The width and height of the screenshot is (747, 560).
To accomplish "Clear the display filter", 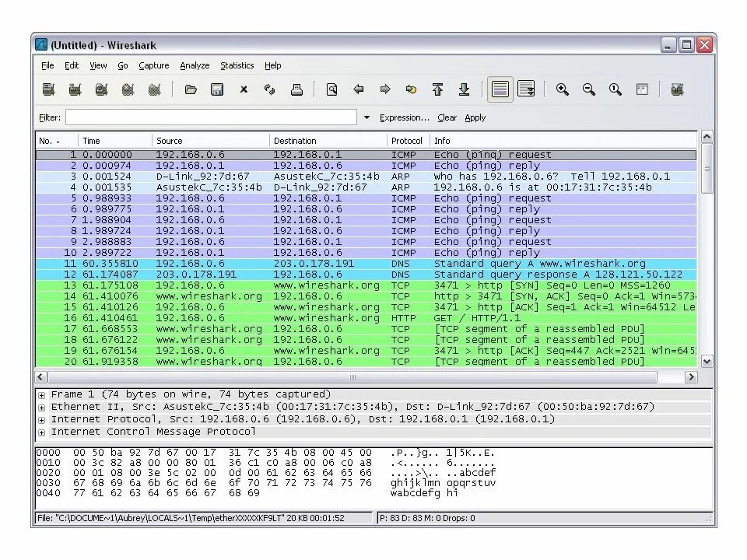I will pos(447,117).
